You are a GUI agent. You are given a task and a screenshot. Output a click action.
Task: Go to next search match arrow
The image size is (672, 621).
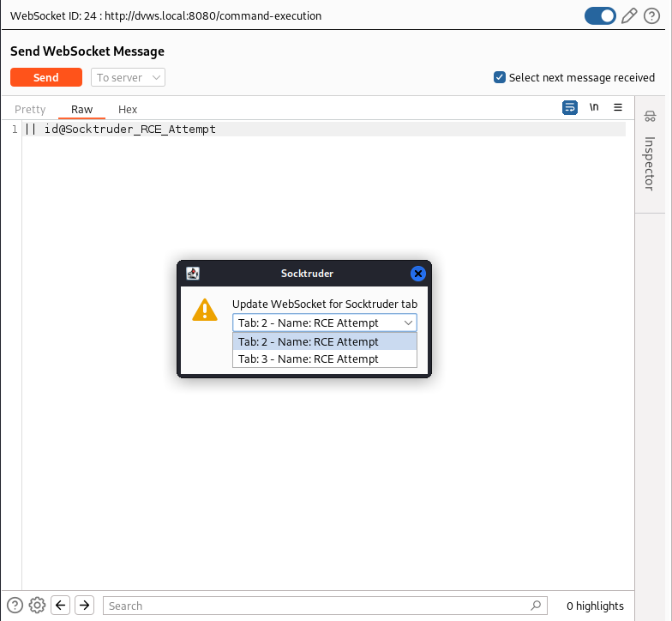(x=84, y=606)
